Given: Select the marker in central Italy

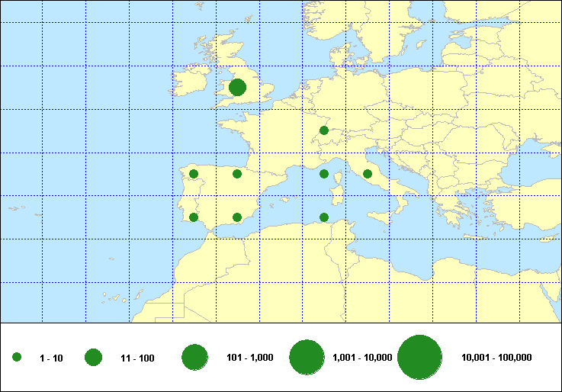Looking at the screenshot, I should pos(368,174).
